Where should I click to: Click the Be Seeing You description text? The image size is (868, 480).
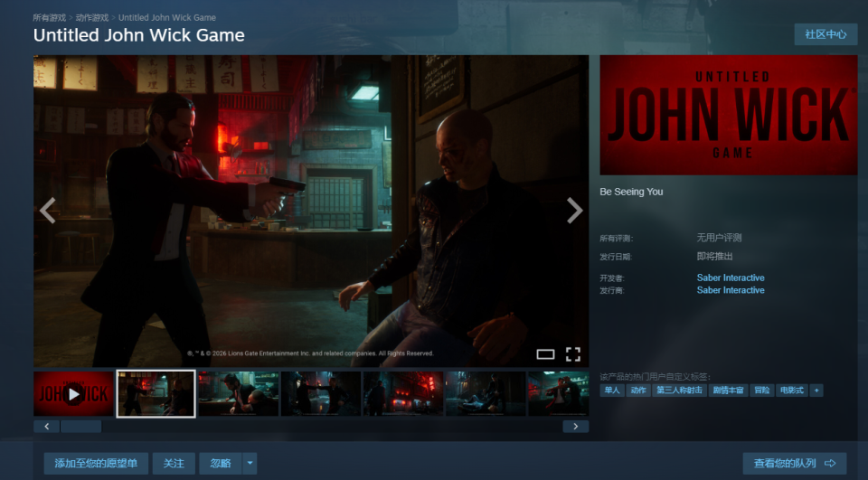tap(631, 192)
